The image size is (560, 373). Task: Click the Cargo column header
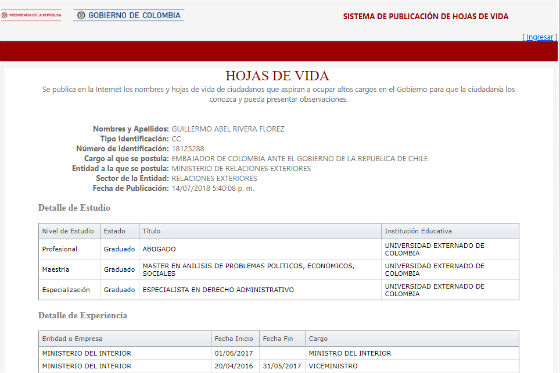[412, 338]
